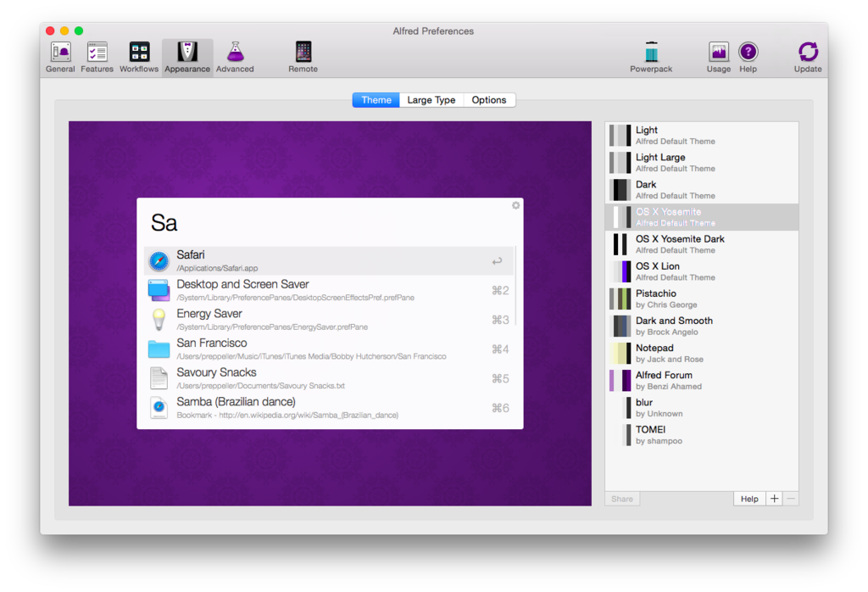Open the Powerpack pane
The image size is (868, 592).
coord(651,58)
